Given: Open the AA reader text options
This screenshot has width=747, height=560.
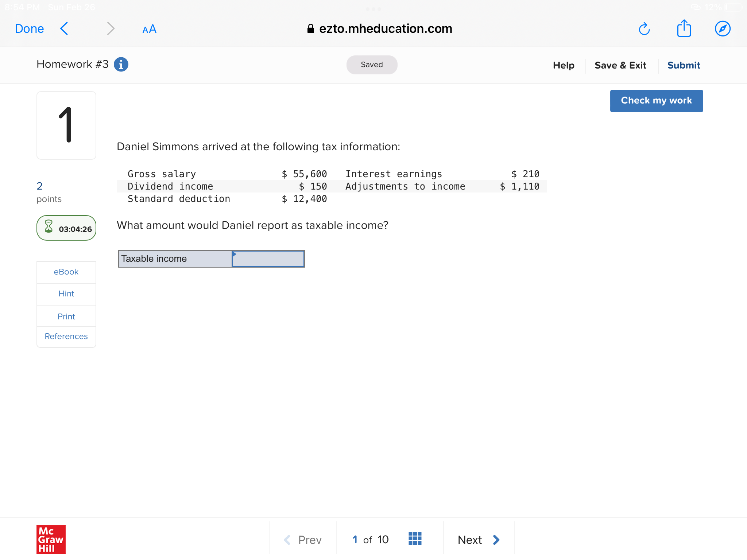Looking at the screenshot, I should click(x=149, y=29).
